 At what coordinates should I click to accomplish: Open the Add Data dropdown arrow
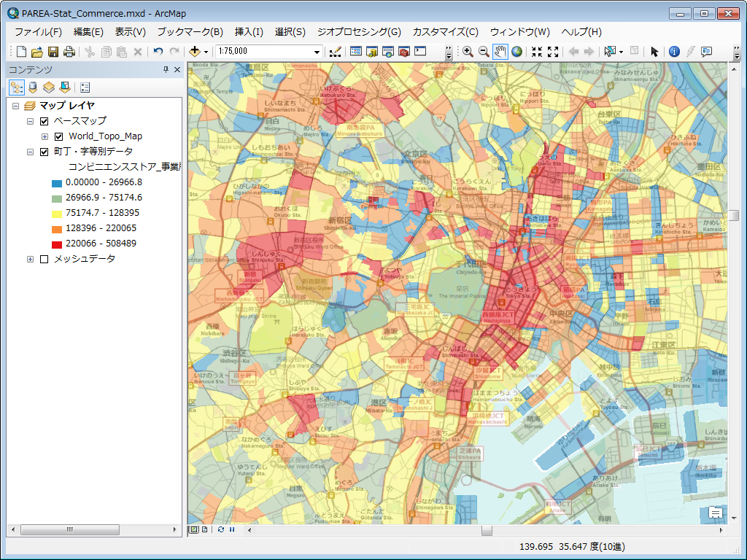[x=206, y=52]
